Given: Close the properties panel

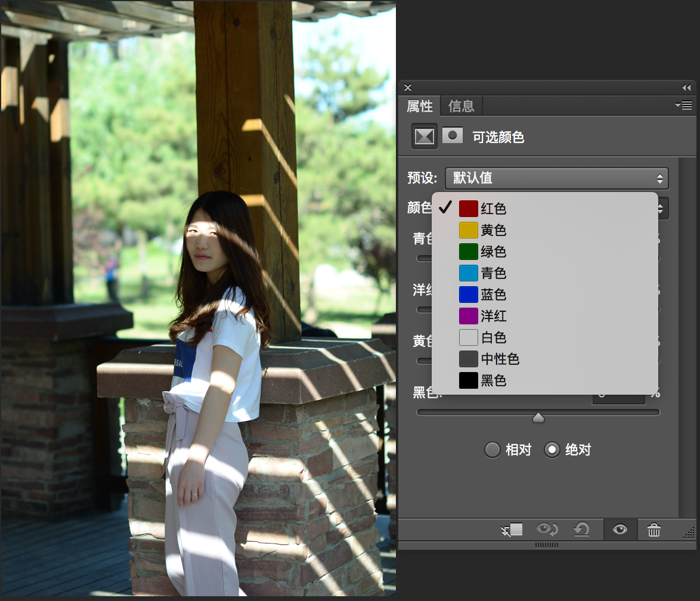Looking at the screenshot, I should (x=408, y=88).
